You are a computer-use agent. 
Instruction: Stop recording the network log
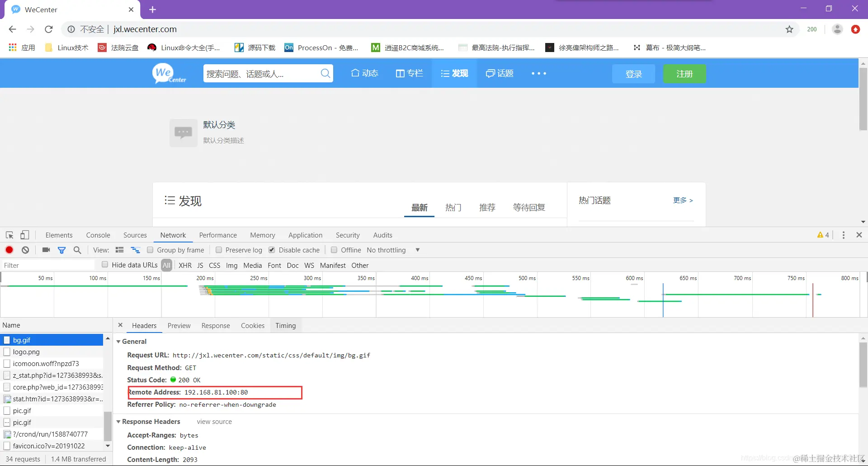tap(9, 250)
